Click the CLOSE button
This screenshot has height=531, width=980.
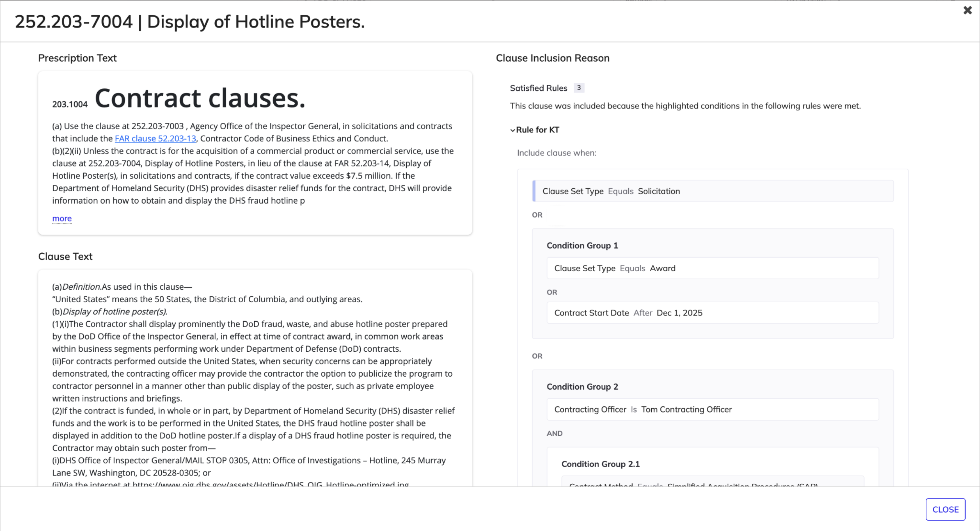pos(945,509)
